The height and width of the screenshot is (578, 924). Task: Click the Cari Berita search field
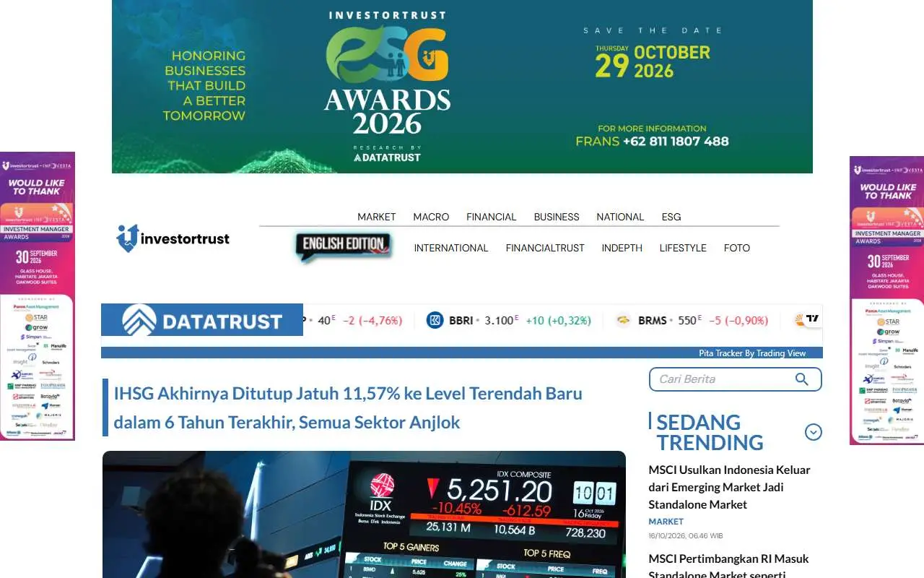pos(736,379)
